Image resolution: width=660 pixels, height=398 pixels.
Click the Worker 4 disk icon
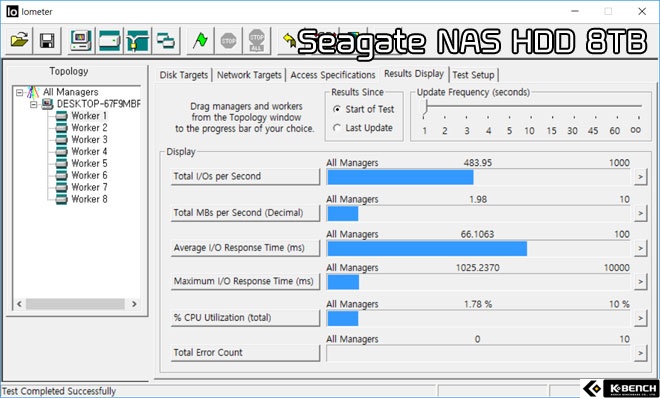pos(61,151)
